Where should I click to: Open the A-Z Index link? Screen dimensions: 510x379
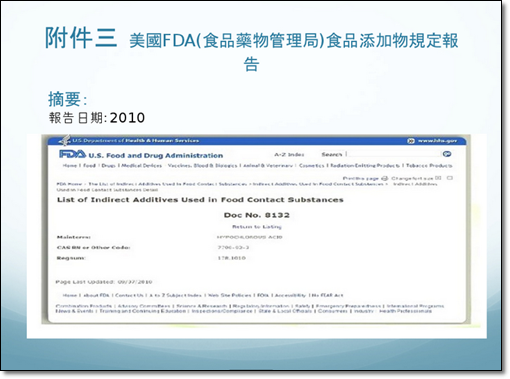coord(289,155)
